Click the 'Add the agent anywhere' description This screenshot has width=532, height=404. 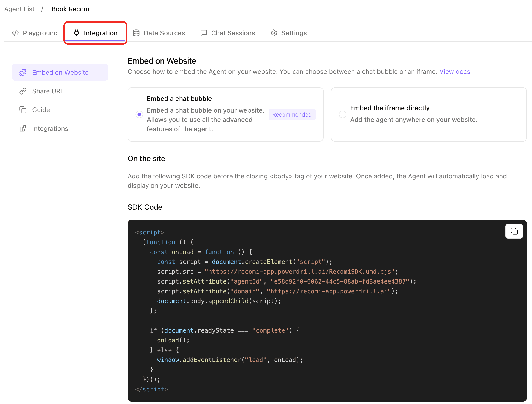[x=414, y=120]
